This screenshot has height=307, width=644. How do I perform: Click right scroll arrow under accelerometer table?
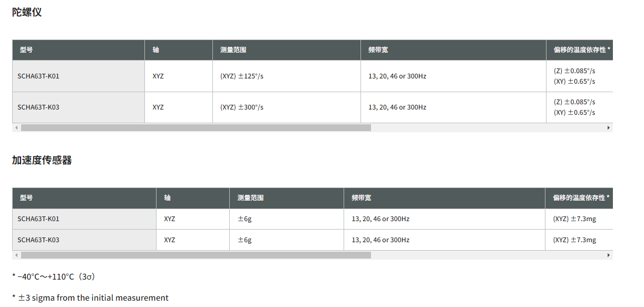[609, 255]
